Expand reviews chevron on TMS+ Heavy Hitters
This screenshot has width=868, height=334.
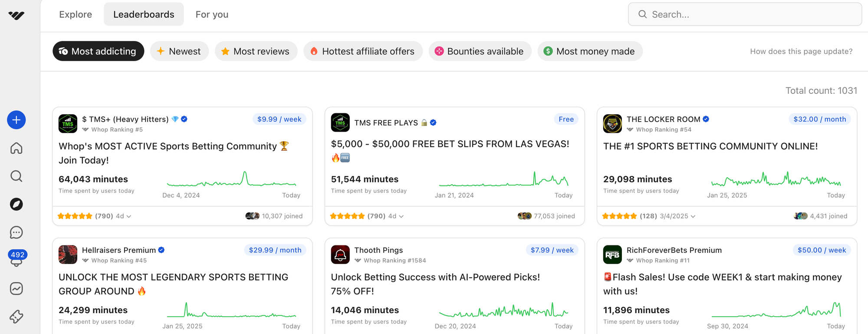129,216
